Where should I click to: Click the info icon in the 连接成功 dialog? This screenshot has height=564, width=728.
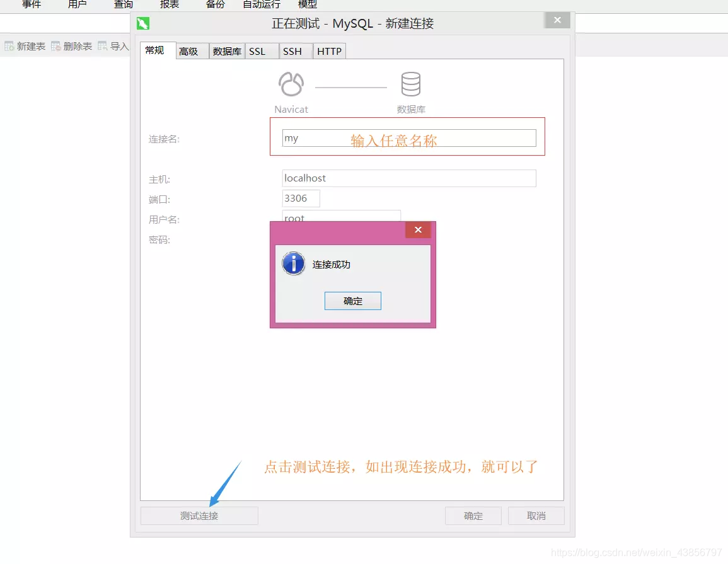pos(292,263)
